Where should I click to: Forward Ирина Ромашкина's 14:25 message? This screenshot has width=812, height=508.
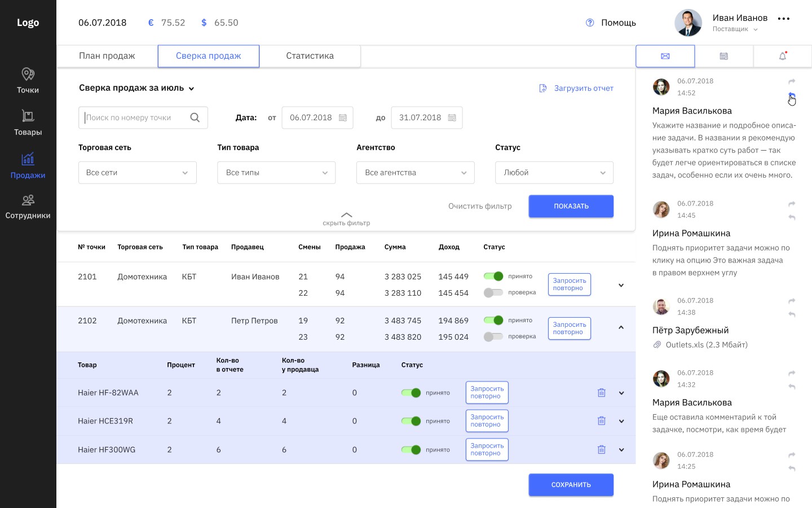(792, 455)
